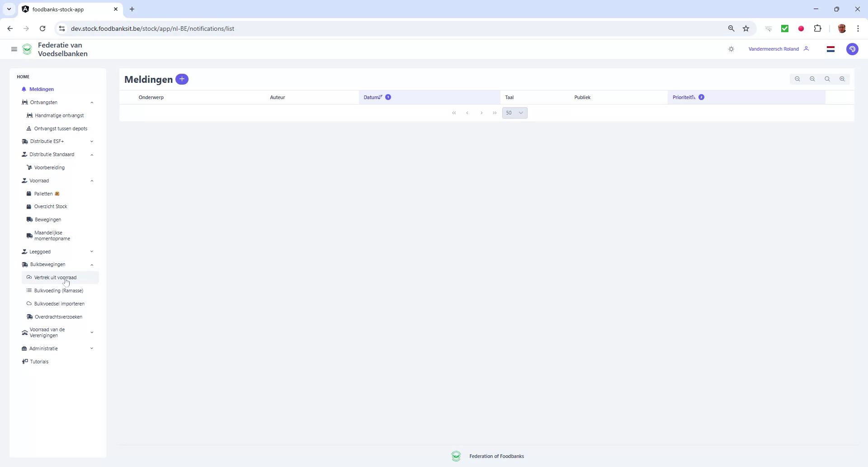Select Handmatige ontvangst in the sidebar
The height and width of the screenshot is (467, 868).
point(59,115)
